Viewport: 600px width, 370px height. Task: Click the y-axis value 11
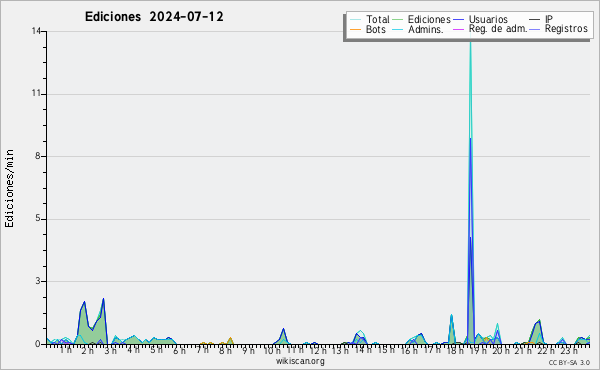36,93
